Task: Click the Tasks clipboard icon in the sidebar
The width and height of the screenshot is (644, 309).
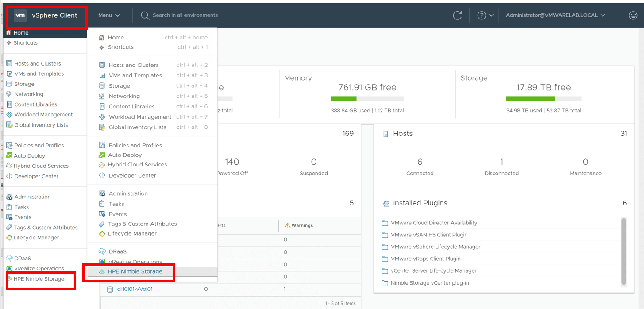Action: click(x=9, y=207)
